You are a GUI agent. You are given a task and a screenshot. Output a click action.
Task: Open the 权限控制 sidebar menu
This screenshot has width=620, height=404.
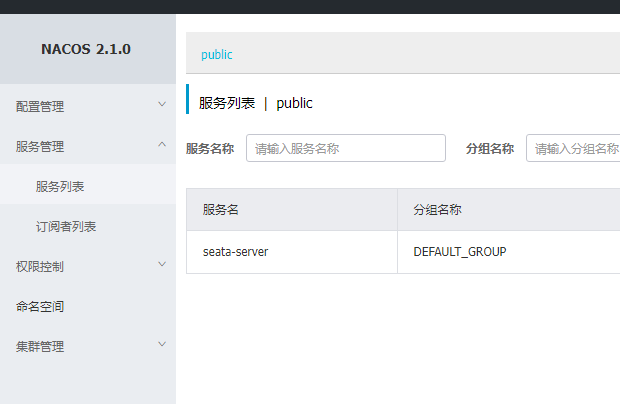click(40, 266)
